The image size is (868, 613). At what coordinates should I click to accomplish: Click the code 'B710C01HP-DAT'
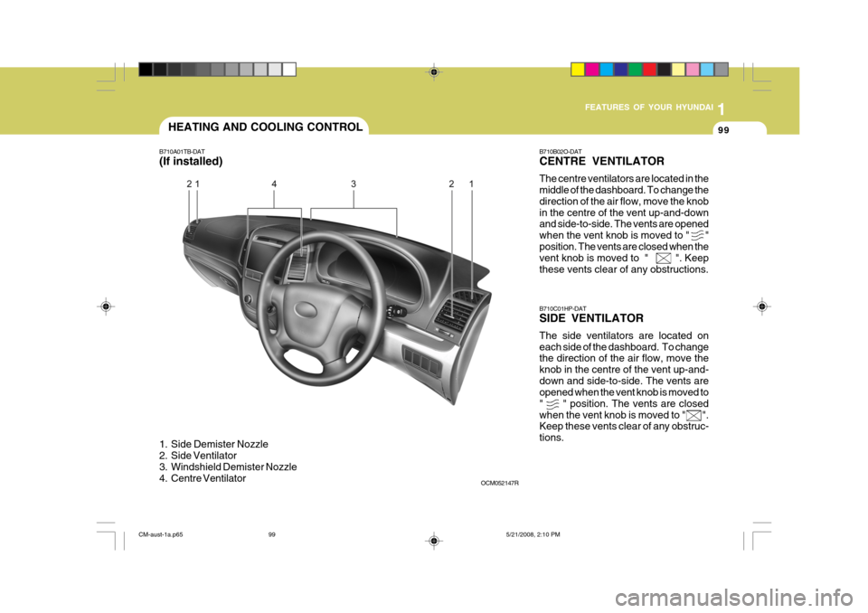563,309
